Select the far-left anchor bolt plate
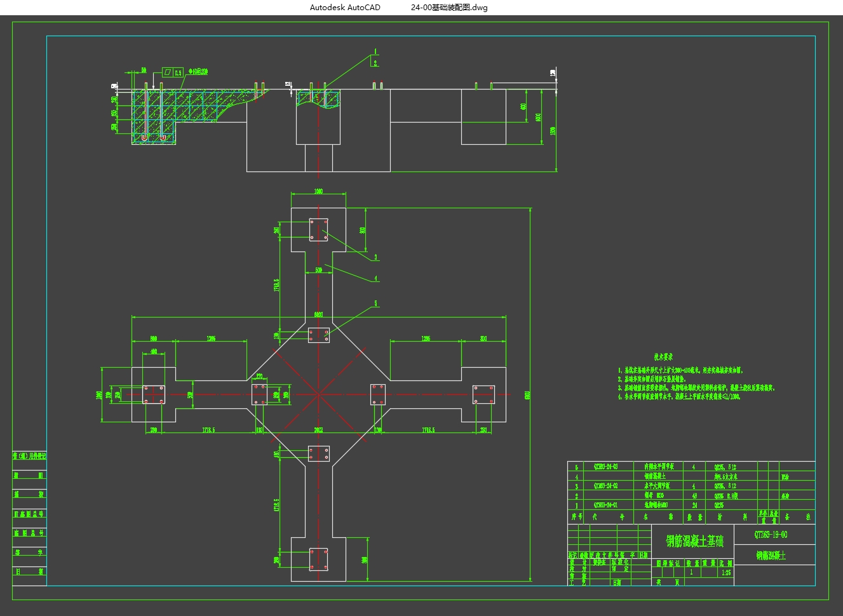The image size is (843, 616). (153, 394)
